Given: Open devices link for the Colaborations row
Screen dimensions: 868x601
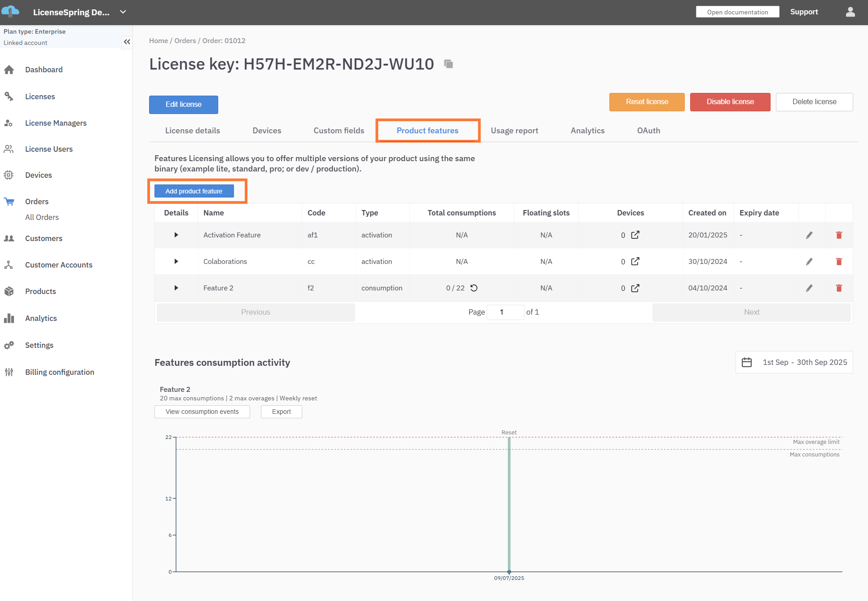Looking at the screenshot, I should click(x=635, y=262).
